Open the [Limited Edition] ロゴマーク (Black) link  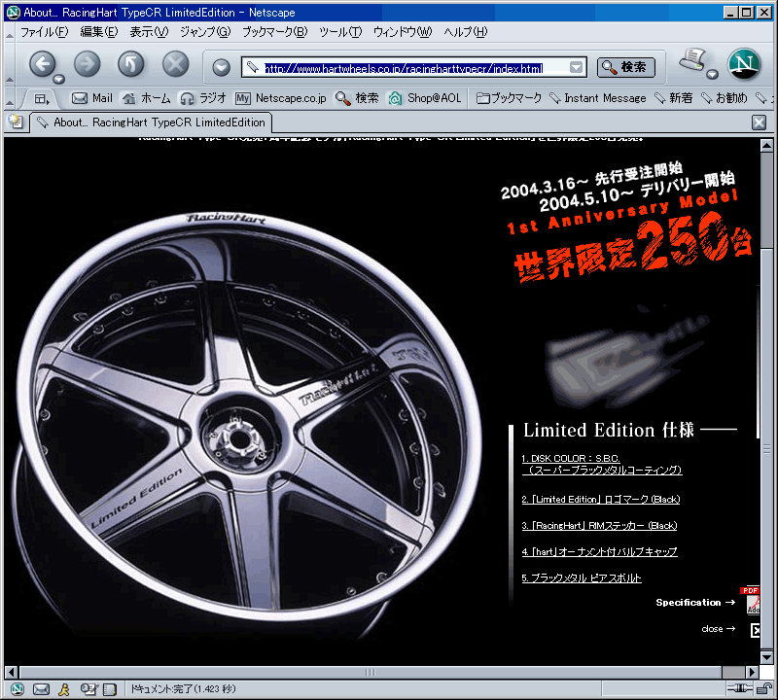[x=601, y=499]
